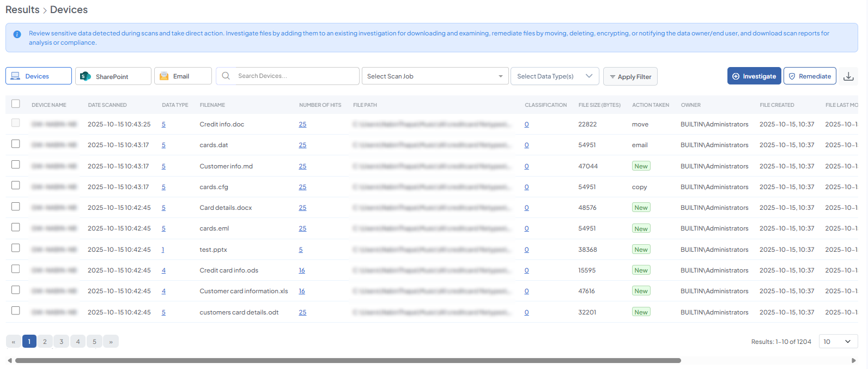Click the info icon in the banner
Viewport: 868px width, 369px height.
pos(17,34)
